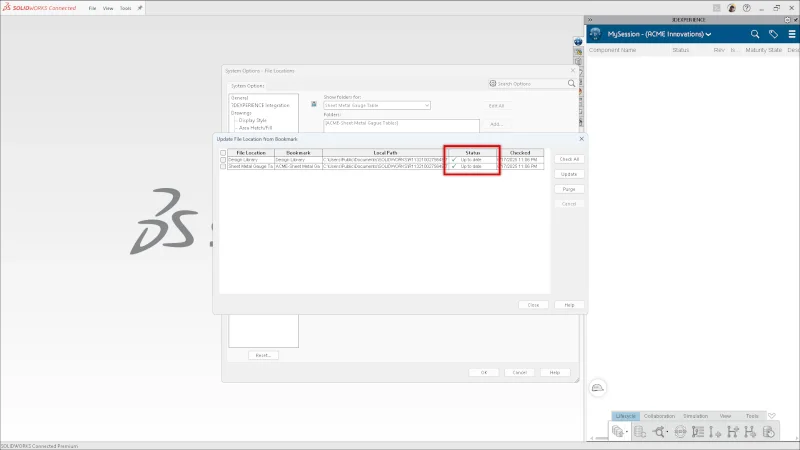Check the Sheet Metal Gauge Table row checkbox

coord(223,166)
